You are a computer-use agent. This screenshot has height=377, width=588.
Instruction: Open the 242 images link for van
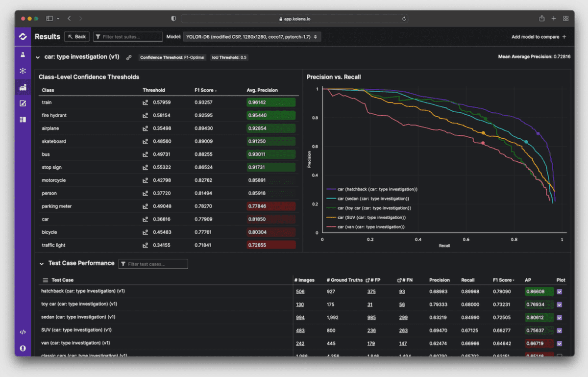point(300,344)
